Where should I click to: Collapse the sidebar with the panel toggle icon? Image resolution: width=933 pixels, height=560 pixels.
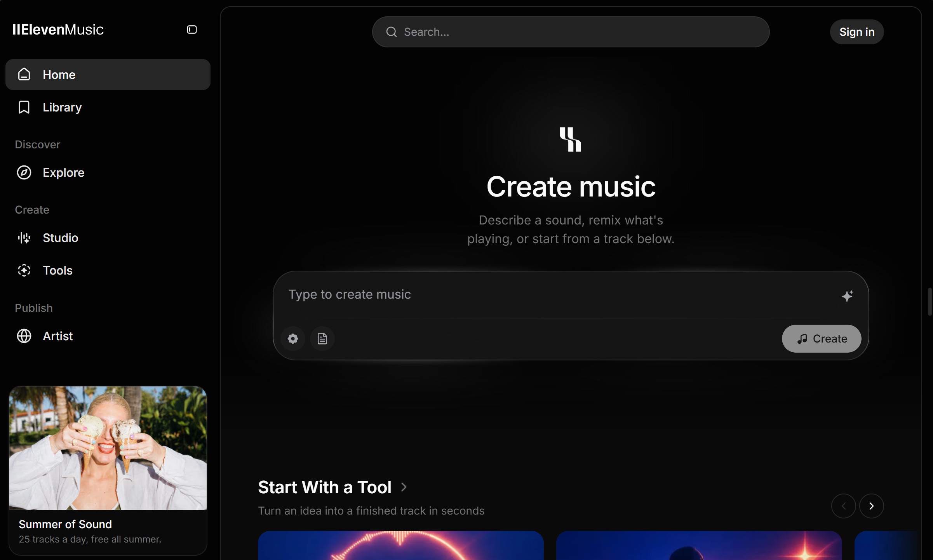coord(191,30)
